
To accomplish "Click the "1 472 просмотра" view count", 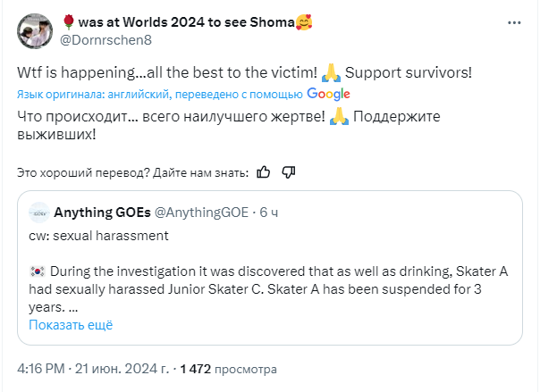I will [x=228, y=368].
